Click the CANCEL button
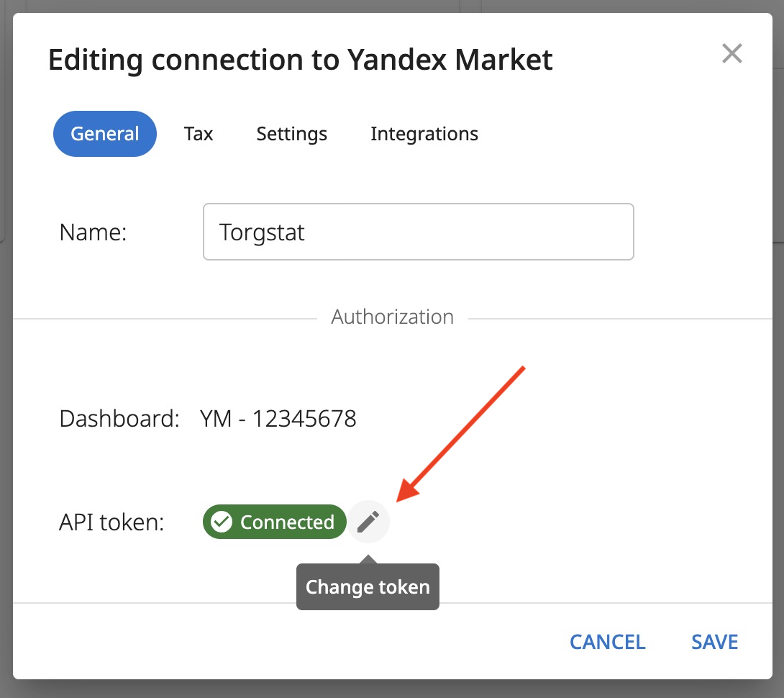The width and height of the screenshot is (784, 698). click(607, 642)
